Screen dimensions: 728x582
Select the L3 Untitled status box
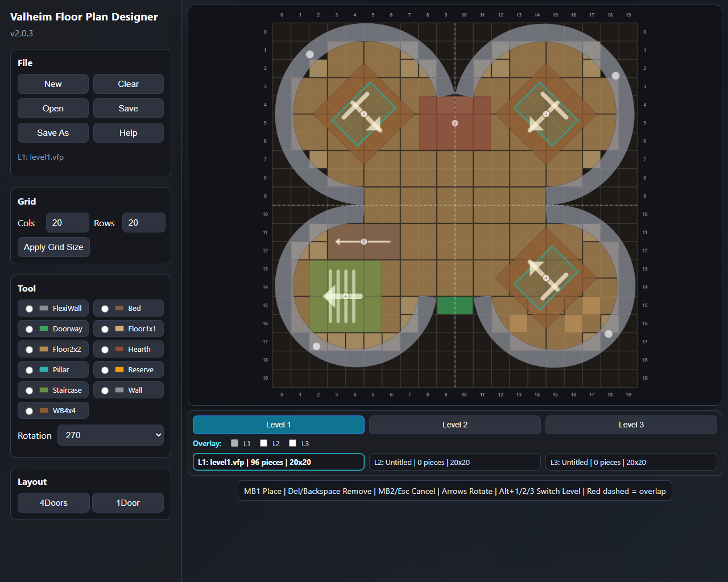pos(631,462)
